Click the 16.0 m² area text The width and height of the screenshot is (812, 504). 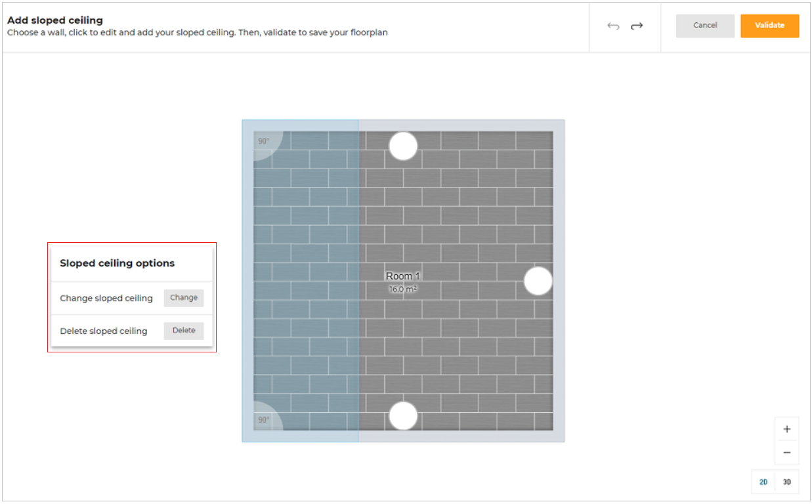tap(403, 289)
